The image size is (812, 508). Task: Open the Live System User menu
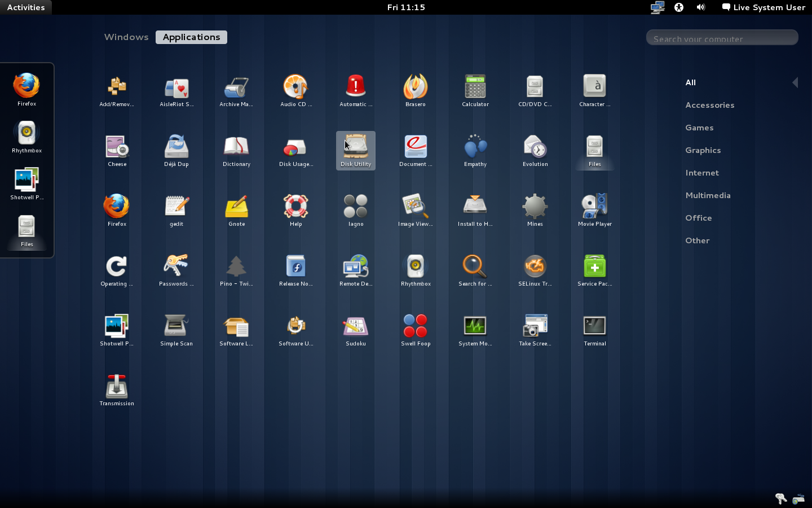click(x=764, y=7)
